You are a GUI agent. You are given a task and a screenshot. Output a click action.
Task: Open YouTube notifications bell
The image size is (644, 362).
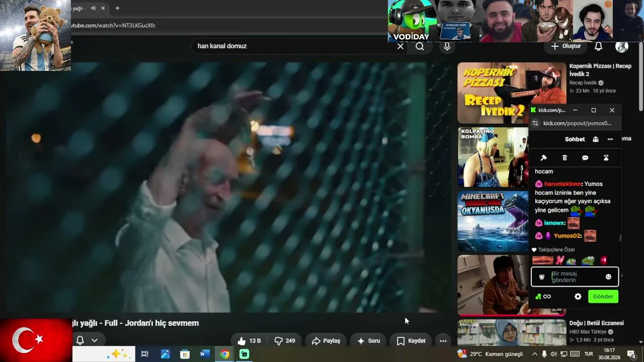599,46
